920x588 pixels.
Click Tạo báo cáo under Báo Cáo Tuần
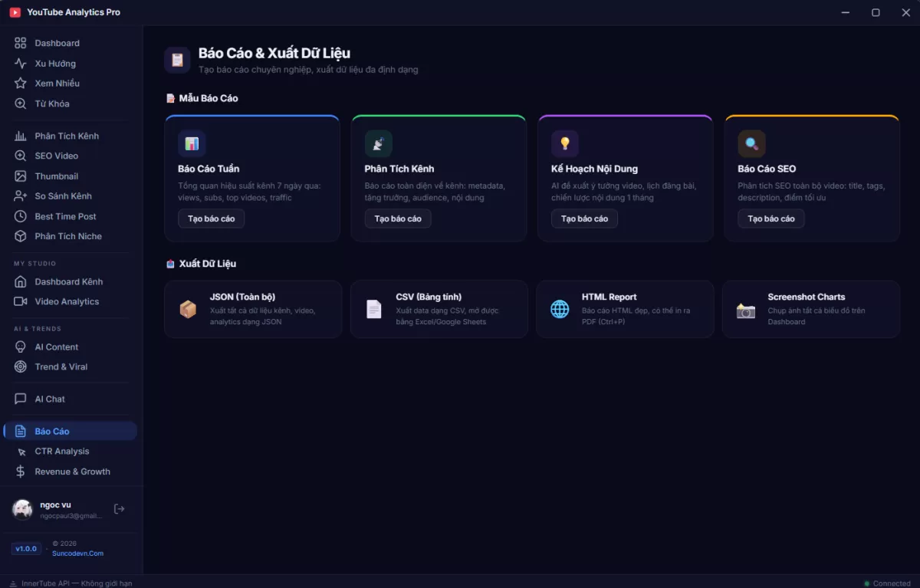coord(211,218)
